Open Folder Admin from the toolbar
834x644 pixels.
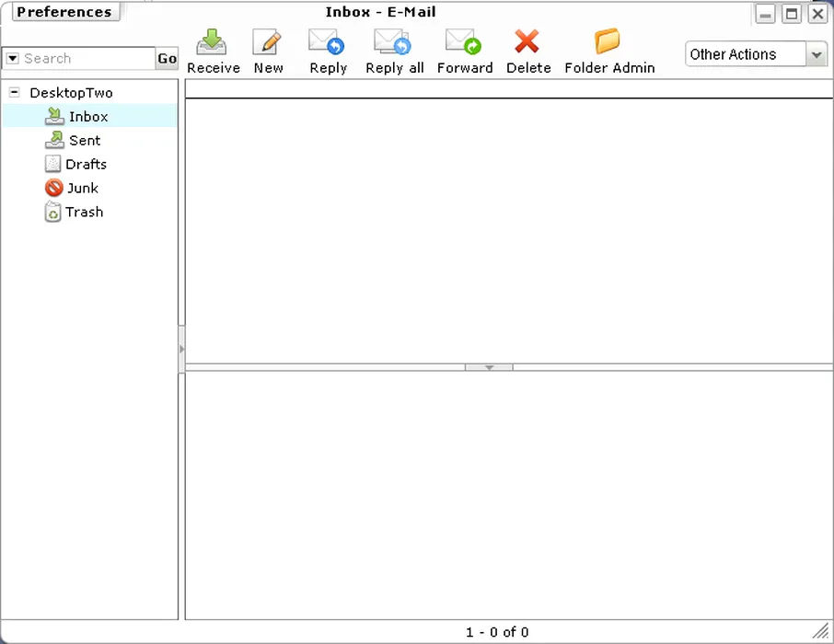tap(608, 42)
